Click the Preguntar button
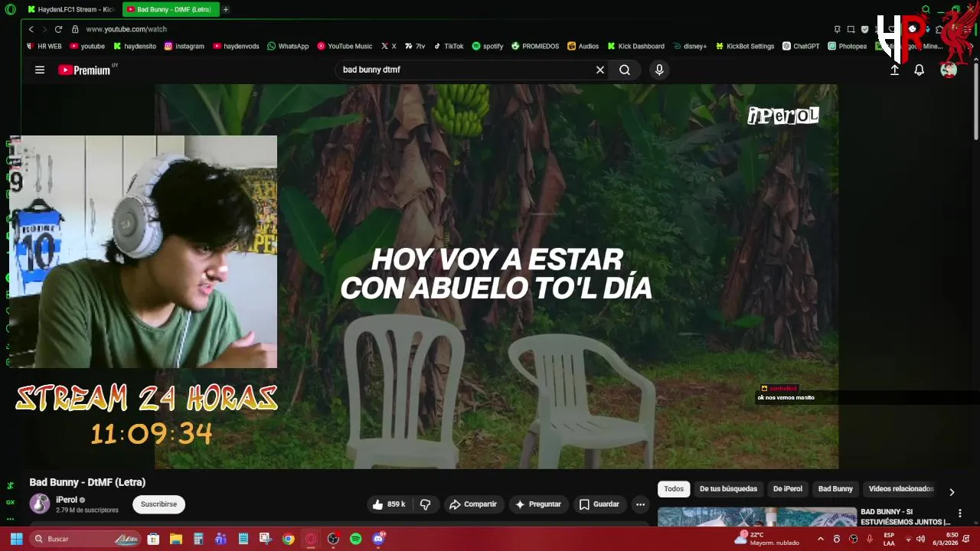The image size is (980, 551). tap(538, 504)
